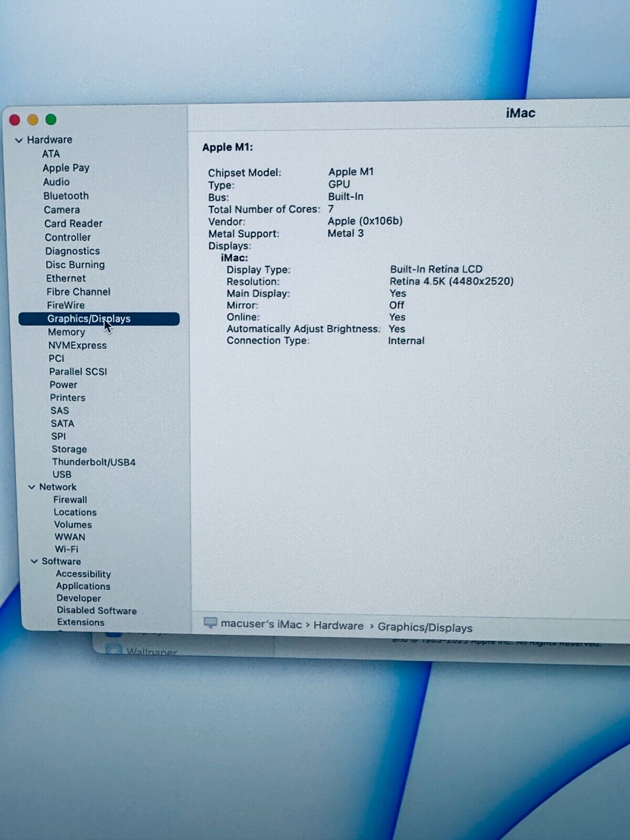
Task: Show Ethernet details
Action: point(66,278)
